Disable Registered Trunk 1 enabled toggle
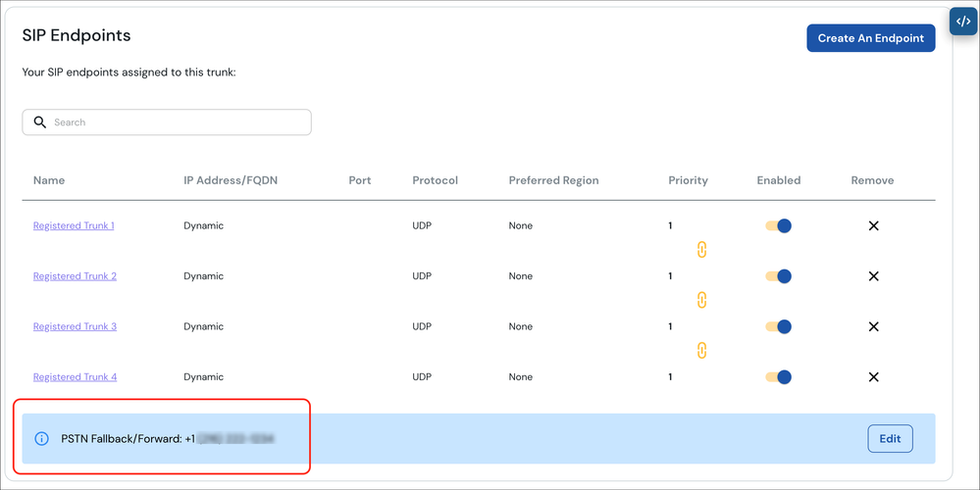This screenshot has height=490, width=980. coord(779,226)
